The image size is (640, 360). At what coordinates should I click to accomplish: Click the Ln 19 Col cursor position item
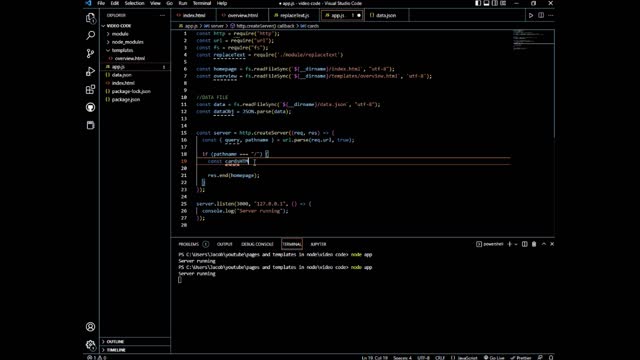[374, 358]
